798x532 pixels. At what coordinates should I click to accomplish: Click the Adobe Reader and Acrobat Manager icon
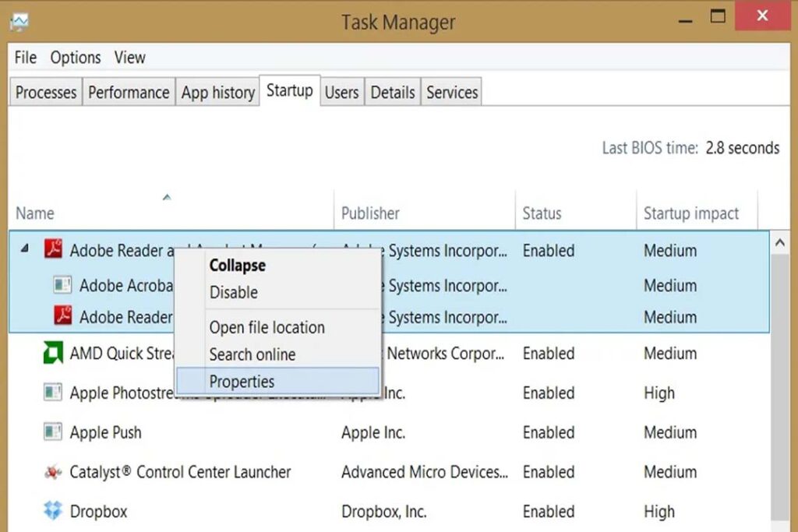54,248
